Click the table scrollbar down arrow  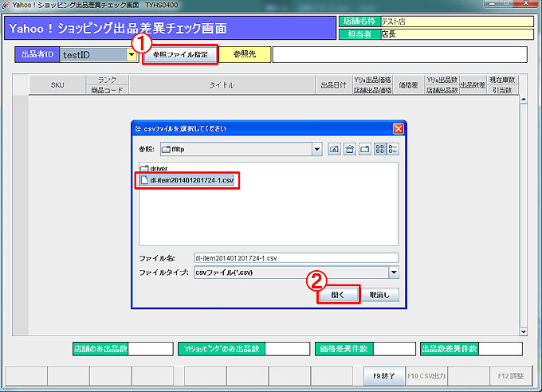tap(524, 332)
